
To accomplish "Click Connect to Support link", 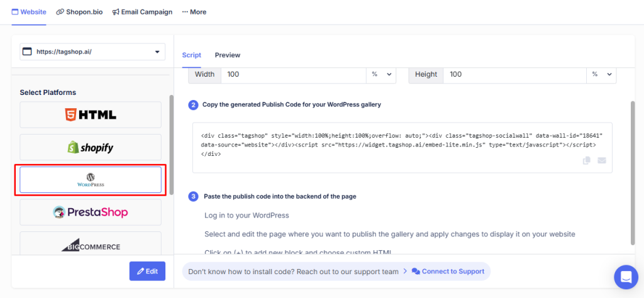I will pos(448,272).
